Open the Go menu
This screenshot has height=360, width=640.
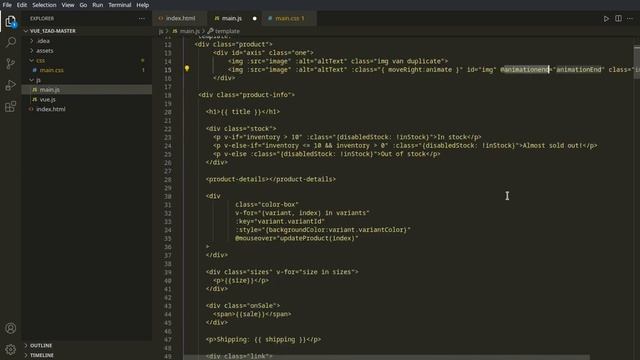coord(83,5)
